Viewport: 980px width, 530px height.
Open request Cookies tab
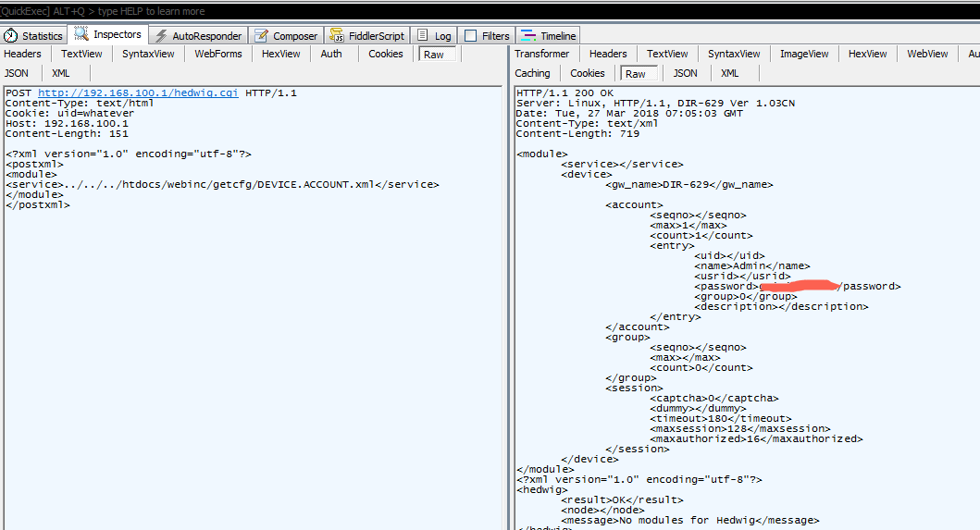[x=385, y=54]
